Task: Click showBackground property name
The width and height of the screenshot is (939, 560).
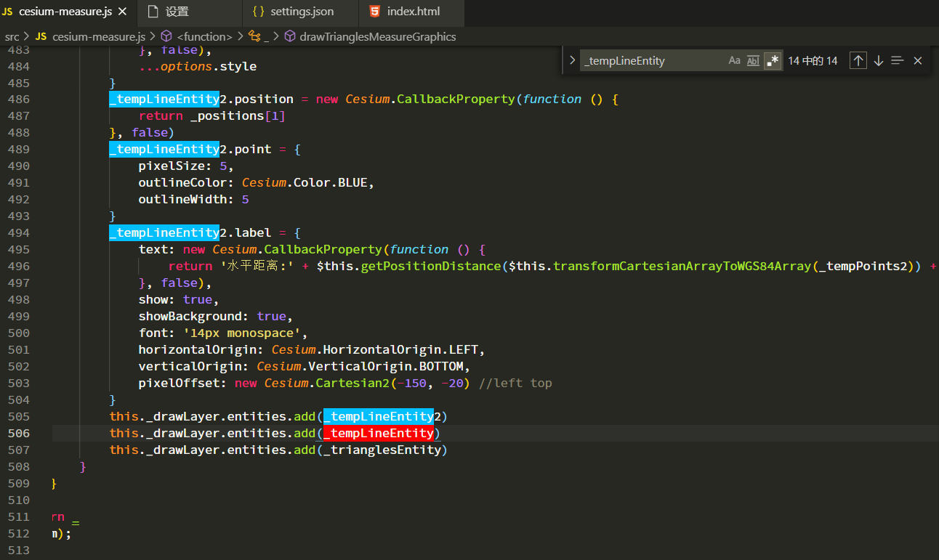Action: 190,317
